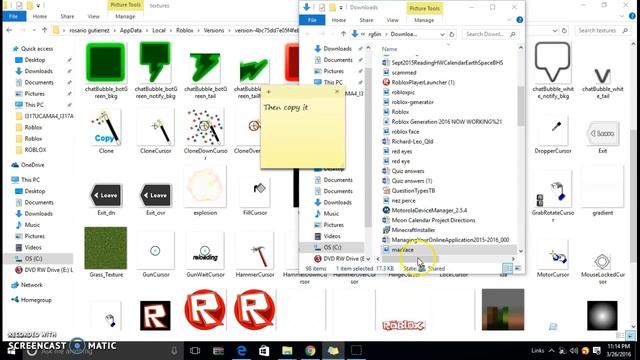Select the GrabRotateCursor file icon

553,192
